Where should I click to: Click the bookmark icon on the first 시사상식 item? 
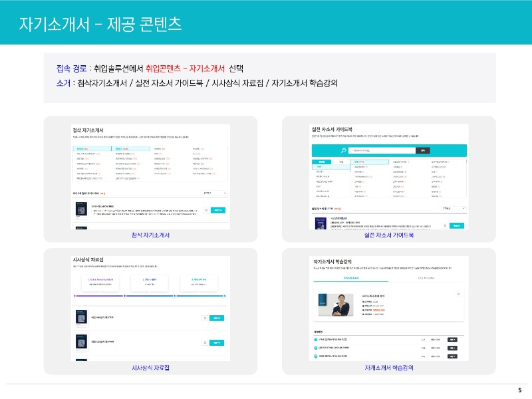tap(203, 318)
